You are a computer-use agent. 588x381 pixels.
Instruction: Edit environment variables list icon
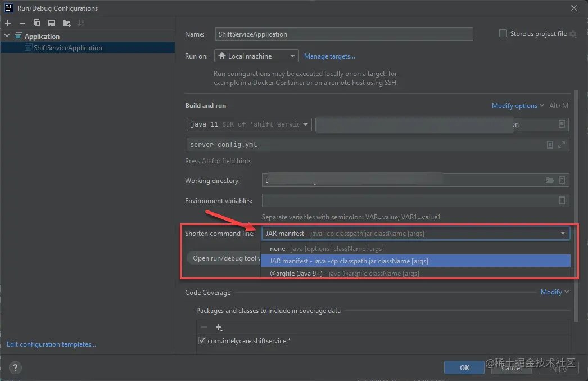[562, 200]
